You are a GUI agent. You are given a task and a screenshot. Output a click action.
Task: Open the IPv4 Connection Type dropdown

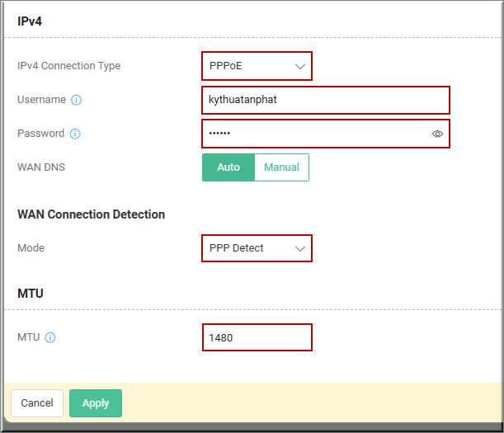click(x=257, y=66)
